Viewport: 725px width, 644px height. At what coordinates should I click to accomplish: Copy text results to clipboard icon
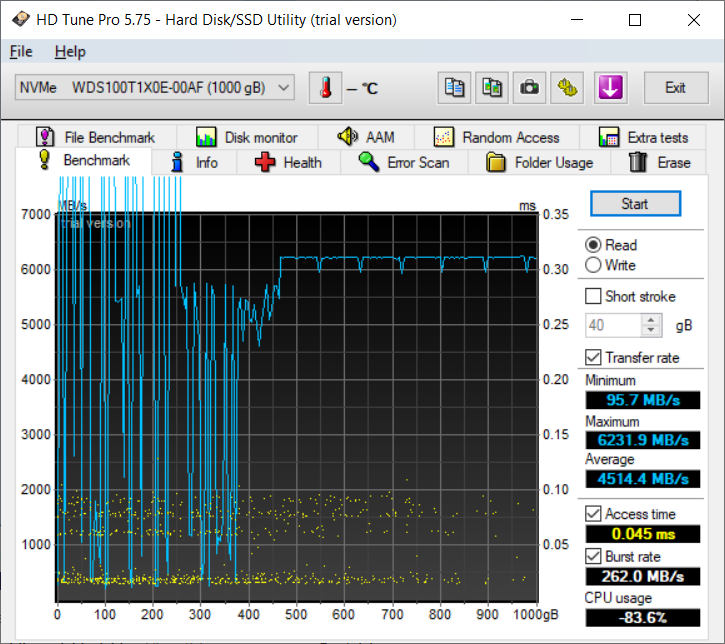pyautogui.click(x=454, y=87)
